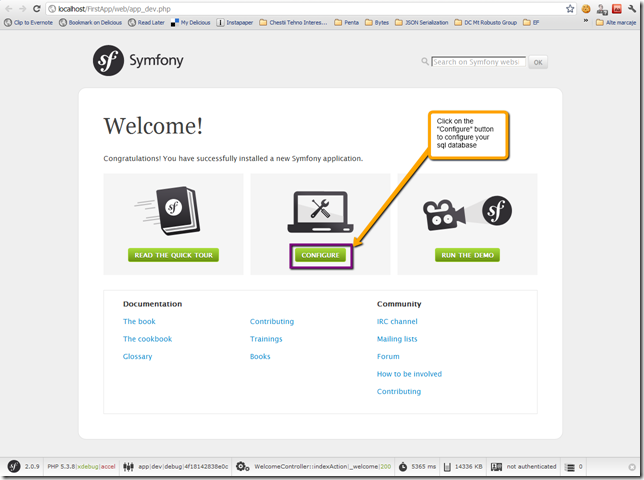This screenshot has height=480, width=644.
Task: Open The cookbook link
Action: [x=147, y=339]
